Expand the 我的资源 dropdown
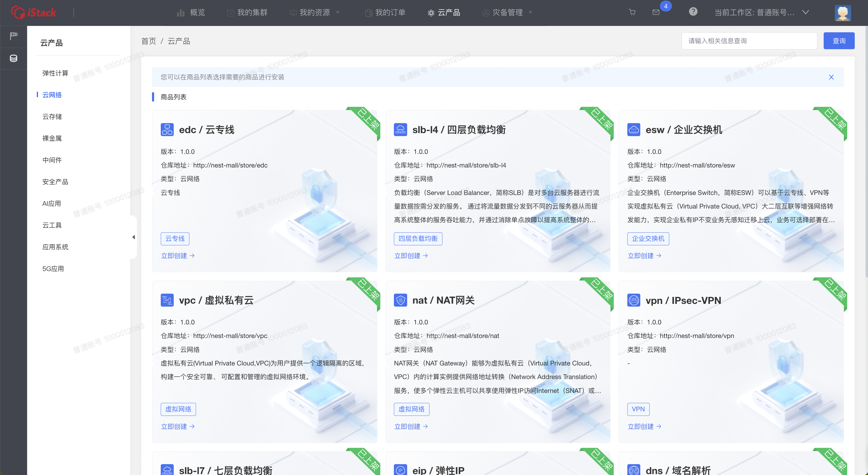The height and width of the screenshot is (475, 868). pyautogui.click(x=337, y=12)
